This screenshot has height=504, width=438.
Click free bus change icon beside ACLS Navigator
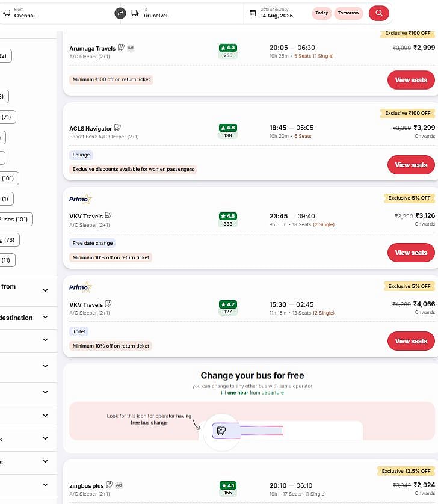[117, 127]
